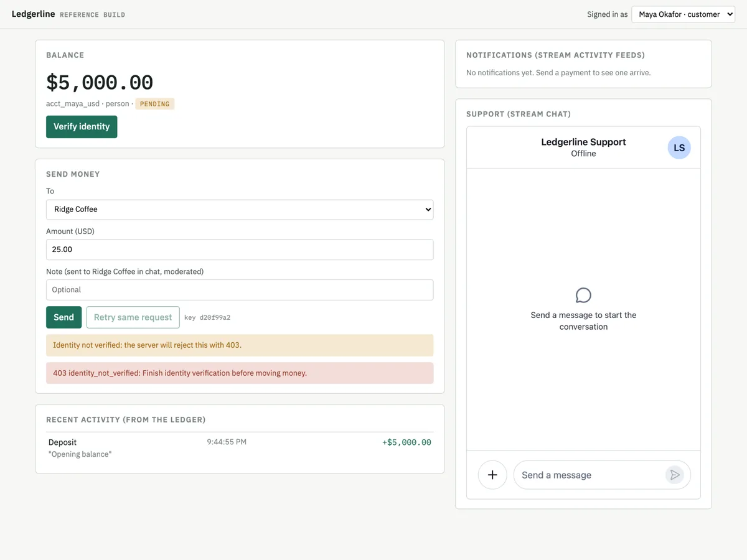Click the SUPPORT (STREAM CHAT) heading

pyautogui.click(x=519, y=114)
